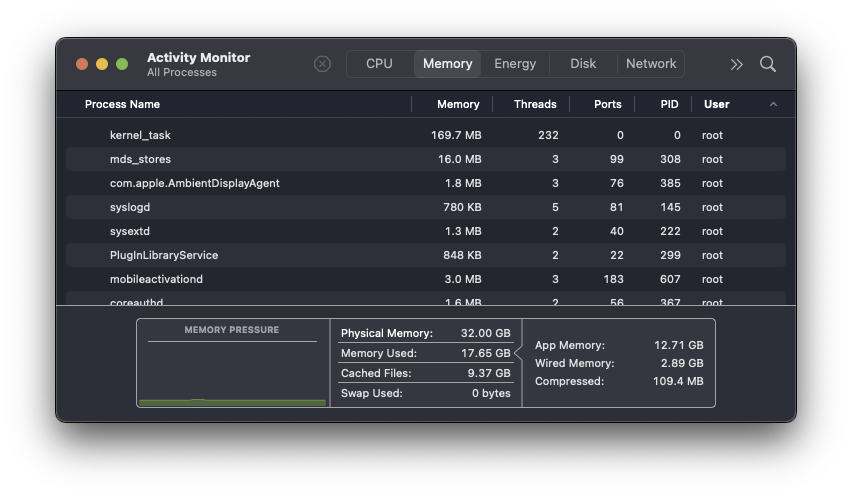Zoom window using the green button

click(122, 64)
